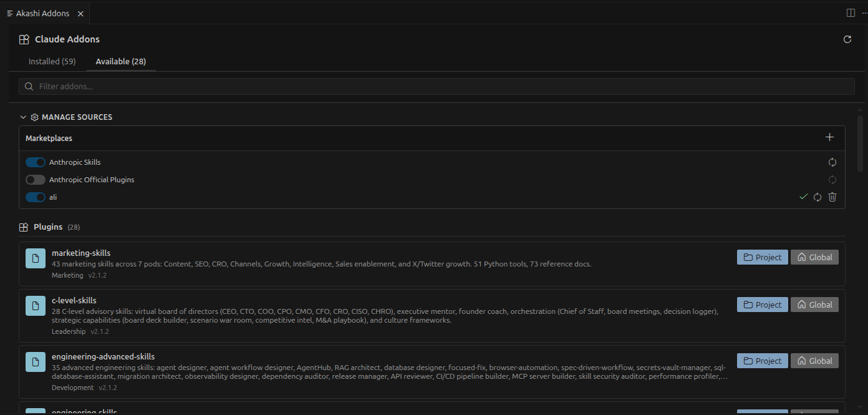Install c-level-skills to Project
868x415 pixels.
pos(763,305)
